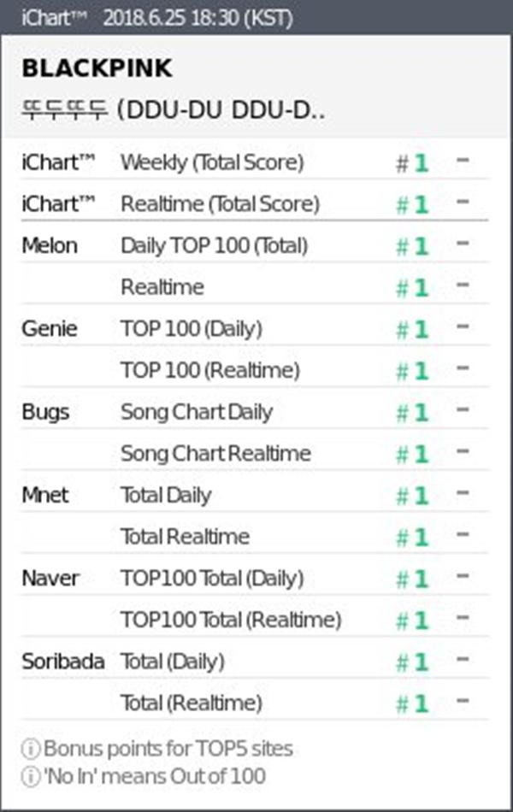The width and height of the screenshot is (513, 812).
Task: Open Genie TOP 100 (Daily) chart
Action: coord(192,329)
